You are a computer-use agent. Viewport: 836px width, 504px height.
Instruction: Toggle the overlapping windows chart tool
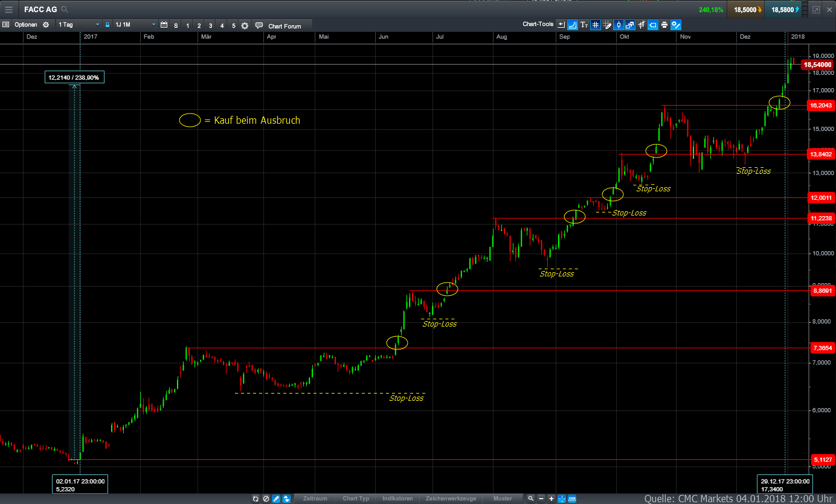[x=630, y=25]
